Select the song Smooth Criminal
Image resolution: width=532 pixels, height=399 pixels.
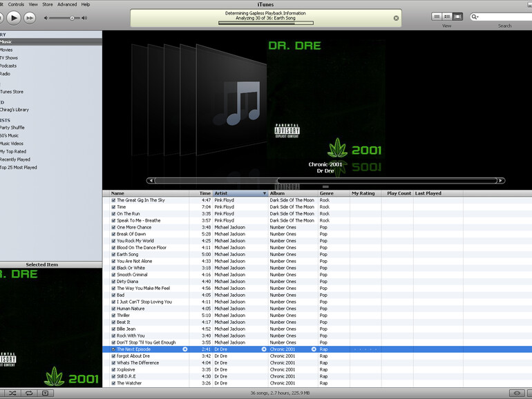click(132, 275)
